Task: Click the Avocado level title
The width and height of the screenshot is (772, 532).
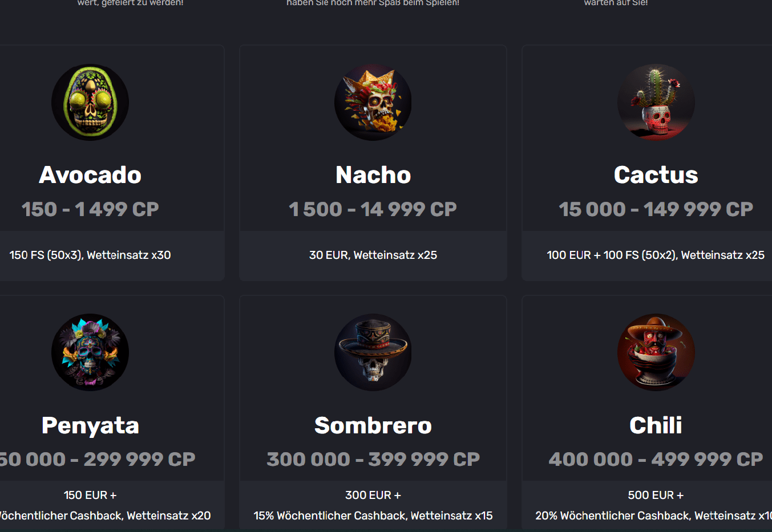Action: point(90,175)
